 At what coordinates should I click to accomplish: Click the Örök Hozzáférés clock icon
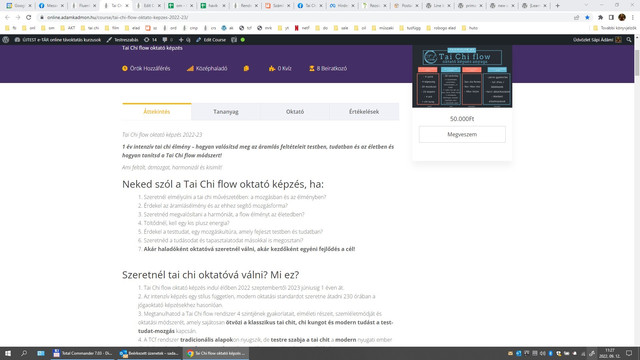pos(125,68)
